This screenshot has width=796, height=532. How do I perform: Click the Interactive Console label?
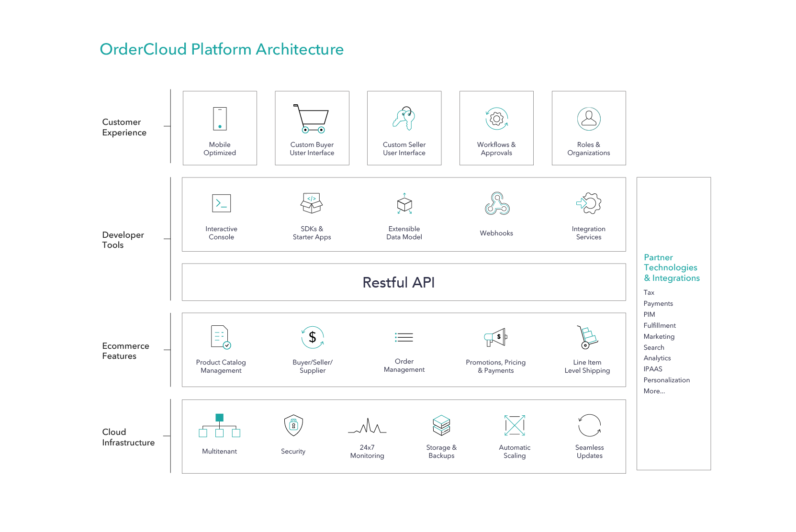(x=222, y=233)
